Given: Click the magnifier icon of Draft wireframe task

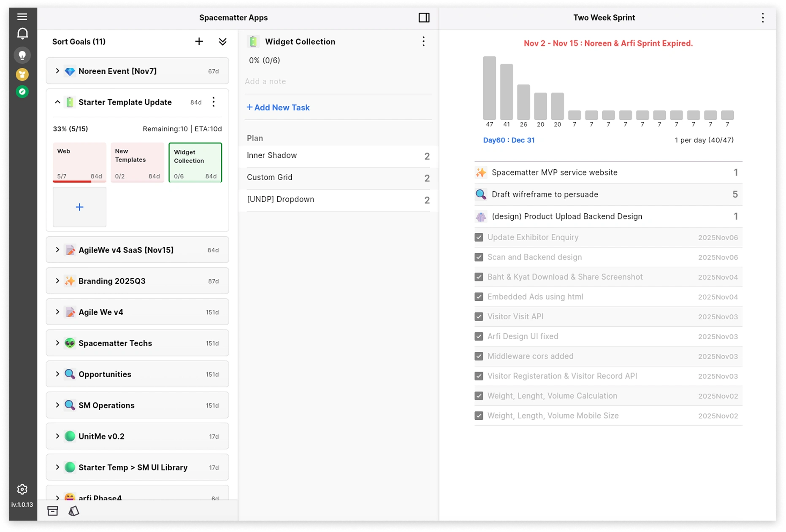Looking at the screenshot, I should (481, 194).
